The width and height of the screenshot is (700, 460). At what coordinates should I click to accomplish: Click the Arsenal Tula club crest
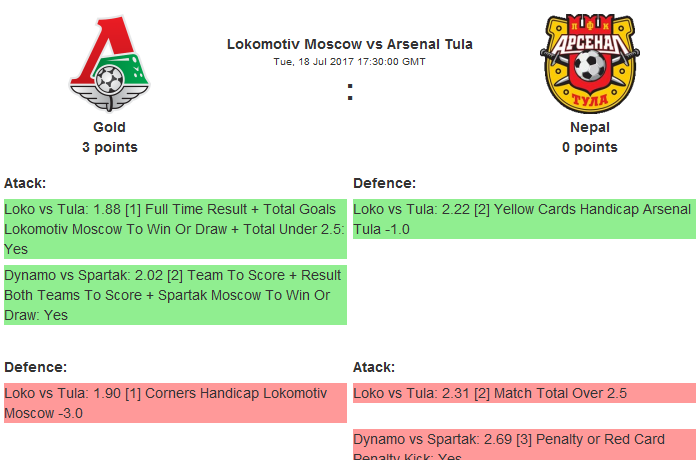click(589, 65)
